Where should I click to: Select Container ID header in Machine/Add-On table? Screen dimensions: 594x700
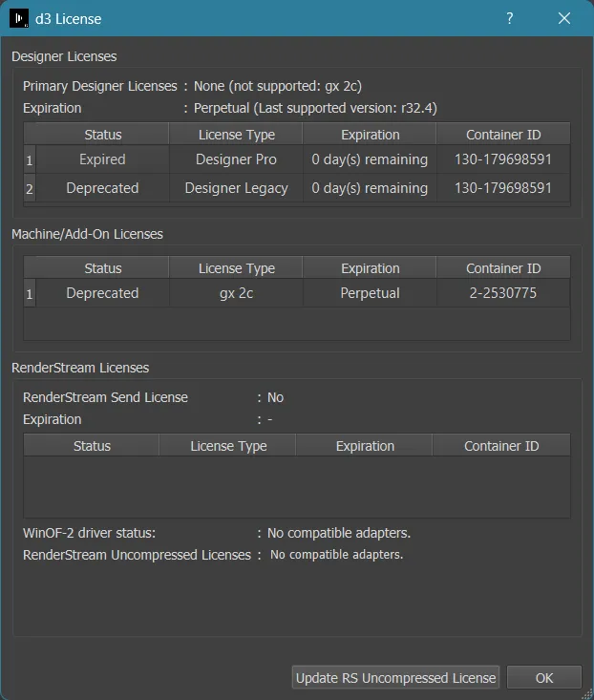pyautogui.click(x=503, y=267)
